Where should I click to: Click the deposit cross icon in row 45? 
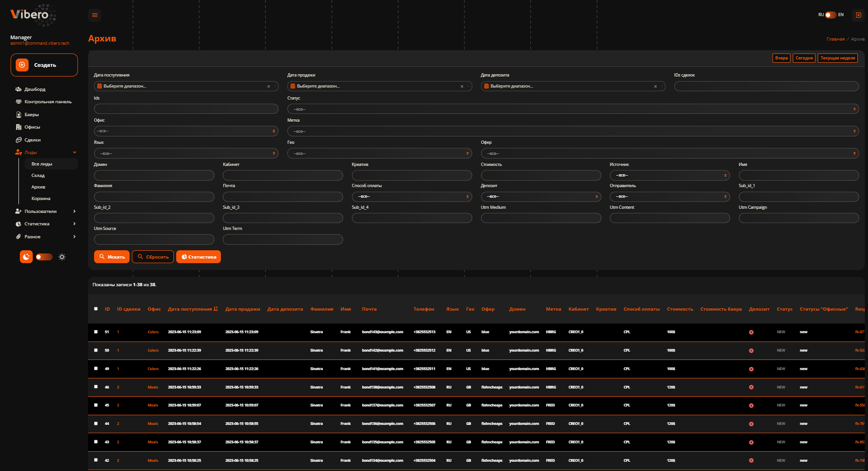pos(751,406)
